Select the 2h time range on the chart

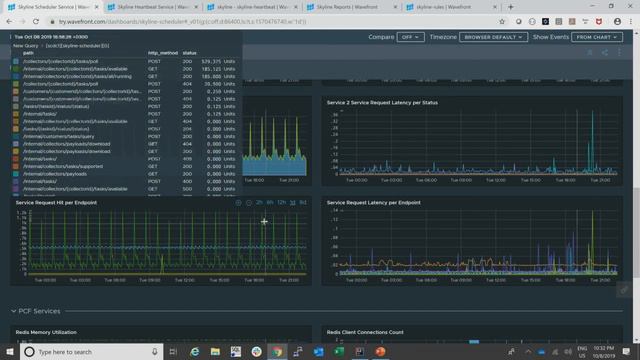(259, 202)
